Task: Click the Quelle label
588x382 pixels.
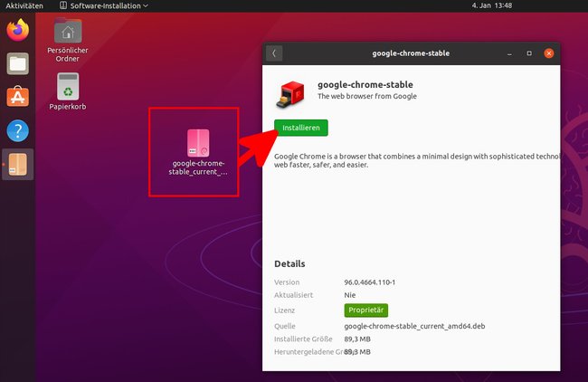Action: pyautogui.click(x=285, y=326)
